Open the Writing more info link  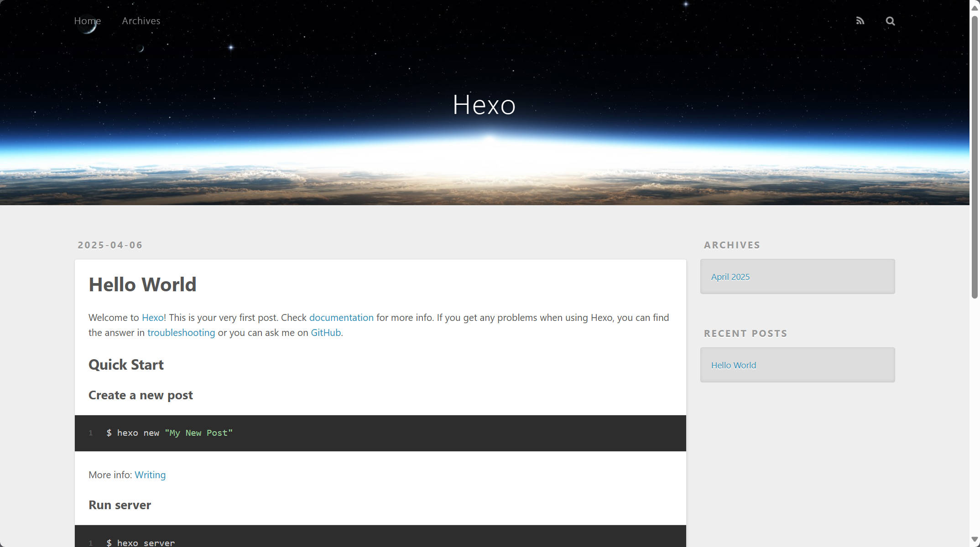tap(150, 475)
